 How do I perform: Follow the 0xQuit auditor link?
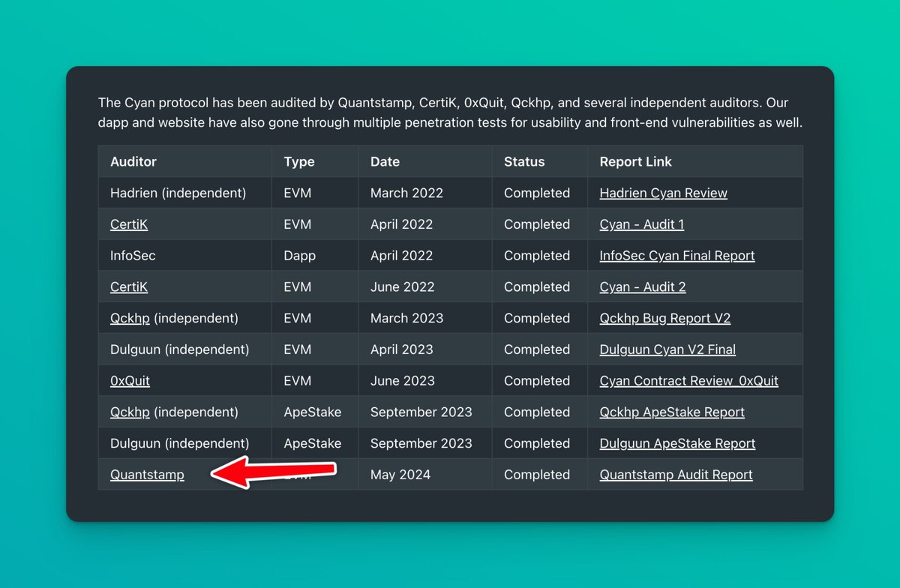(130, 381)
